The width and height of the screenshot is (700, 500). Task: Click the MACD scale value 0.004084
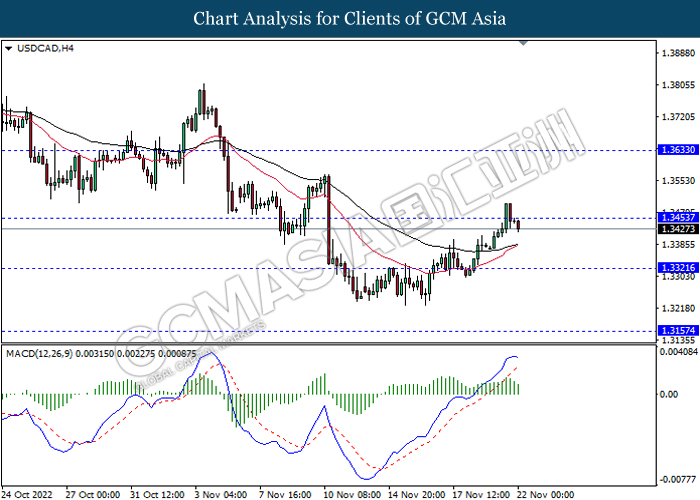679,352
